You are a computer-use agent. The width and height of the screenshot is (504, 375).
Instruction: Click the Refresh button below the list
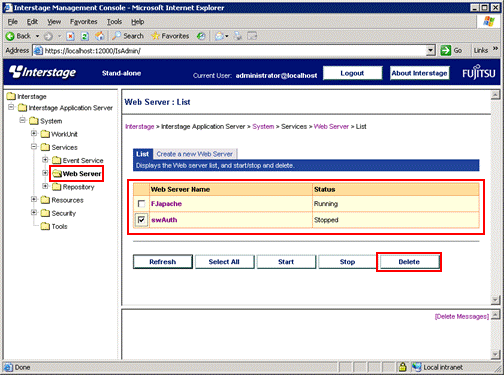point(163,262)
